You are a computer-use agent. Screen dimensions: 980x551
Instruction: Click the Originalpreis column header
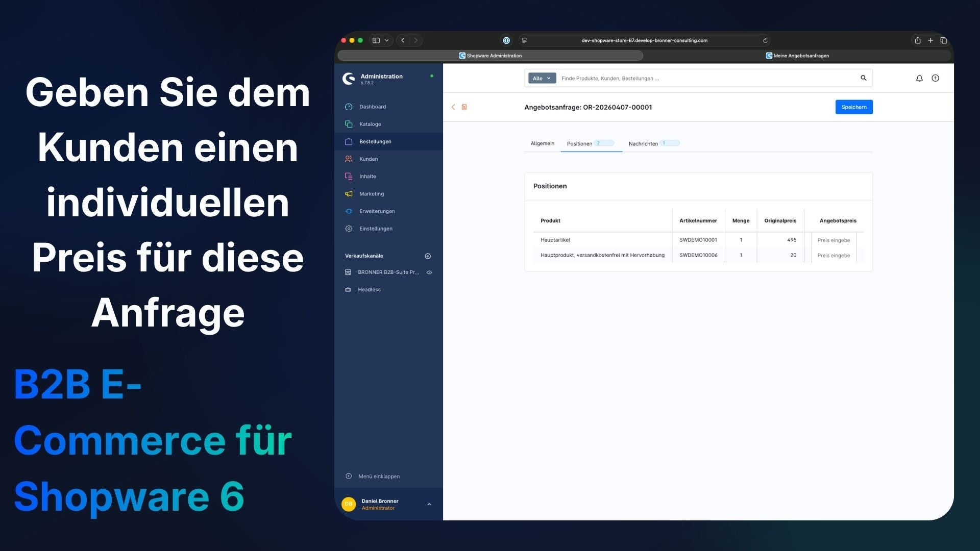(780, 220)
